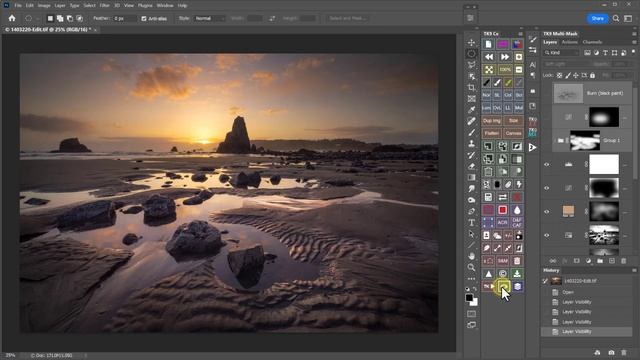Toggle the Anti-alias checkbox
This screenshot has height=360, width=640.
(x=144, y=18)
